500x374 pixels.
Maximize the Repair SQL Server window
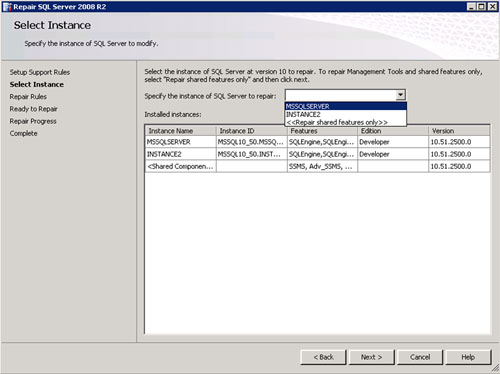482,7
